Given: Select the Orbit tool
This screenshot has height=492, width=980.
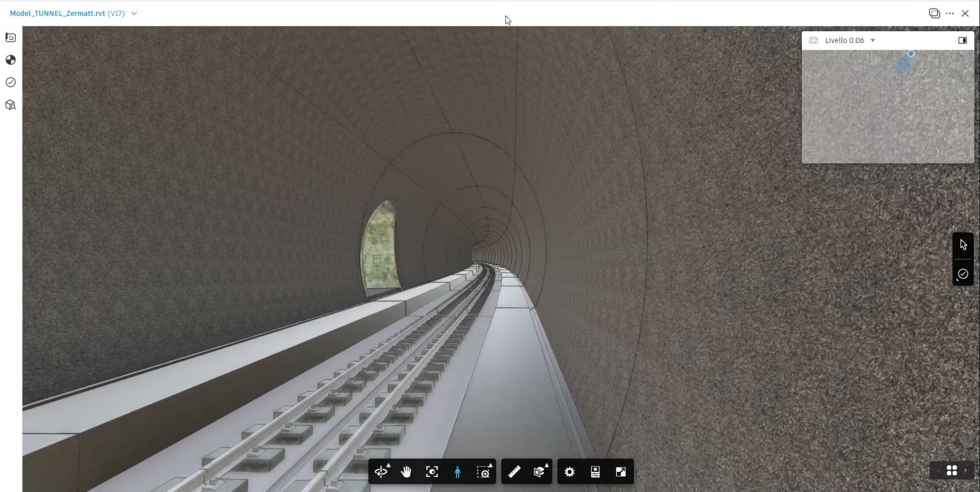Looking at the screenshot, I should pos(381,471).
